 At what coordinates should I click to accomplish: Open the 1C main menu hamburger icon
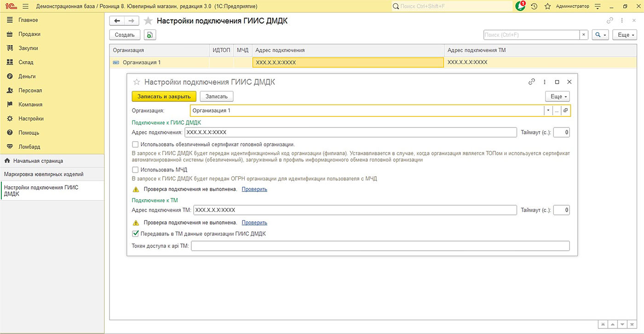click(x=25, y=6)
